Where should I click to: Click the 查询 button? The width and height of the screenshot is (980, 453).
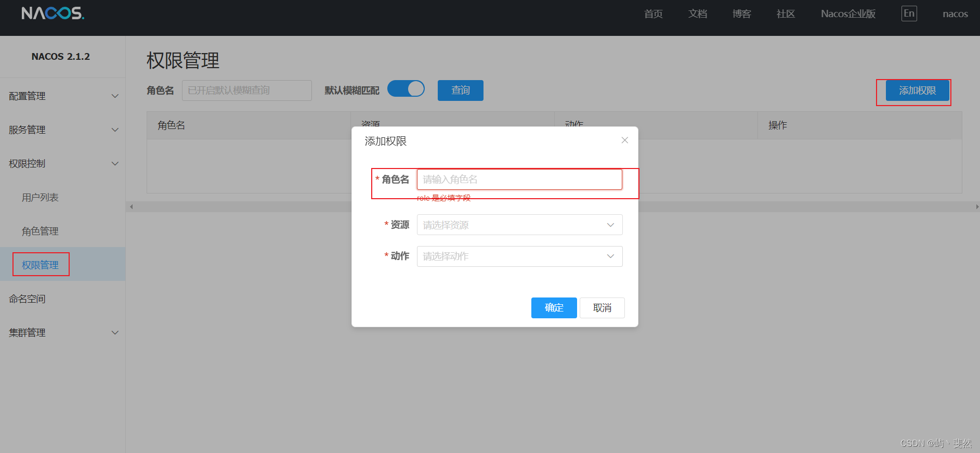(461, 90)
